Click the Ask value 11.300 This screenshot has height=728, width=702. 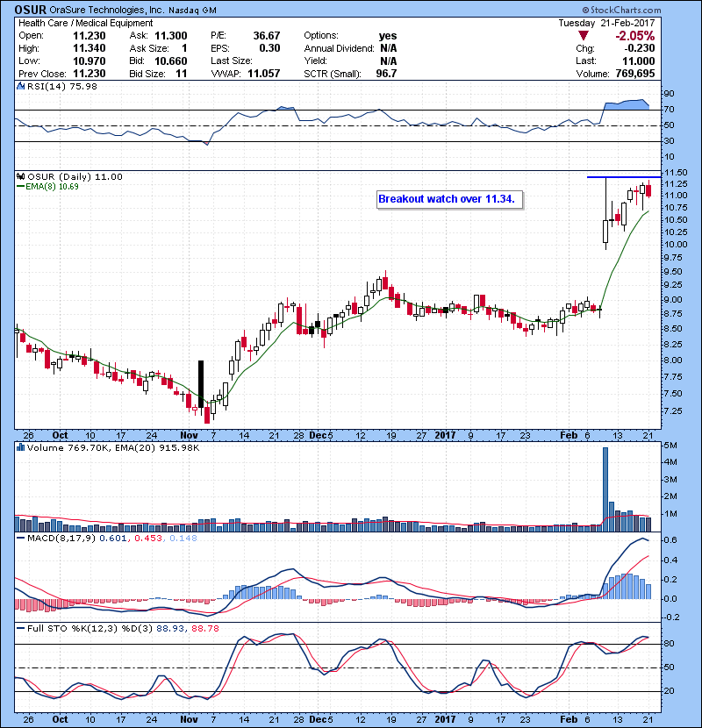(x=171, y=36)
